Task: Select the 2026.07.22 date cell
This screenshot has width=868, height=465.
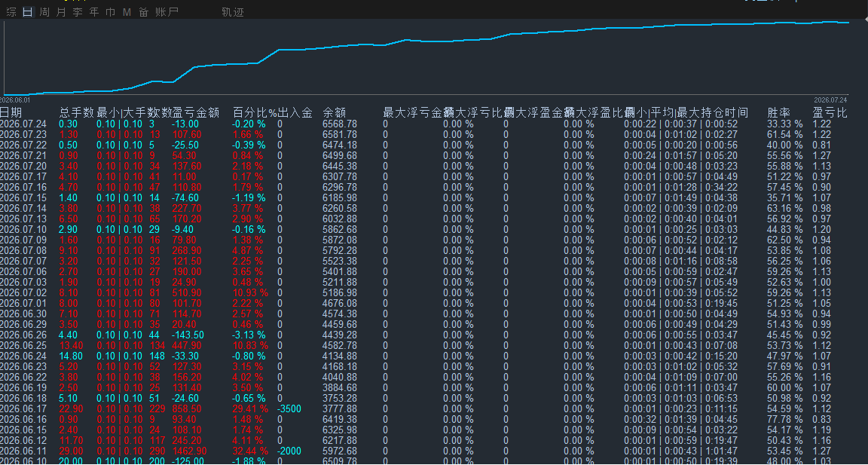Action: (x=23, y=145)
